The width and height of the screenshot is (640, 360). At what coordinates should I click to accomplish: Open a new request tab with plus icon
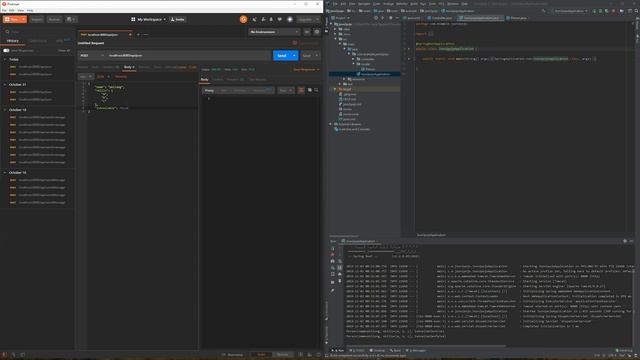click(x=138, y=35)
